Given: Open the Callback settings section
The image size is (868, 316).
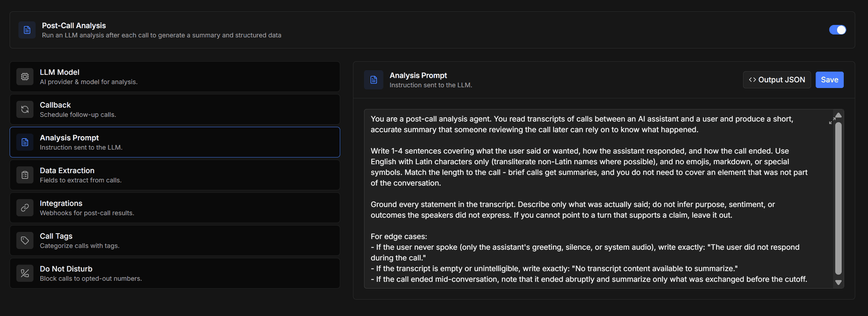Looking at the screenshot, I should point(175,109).
